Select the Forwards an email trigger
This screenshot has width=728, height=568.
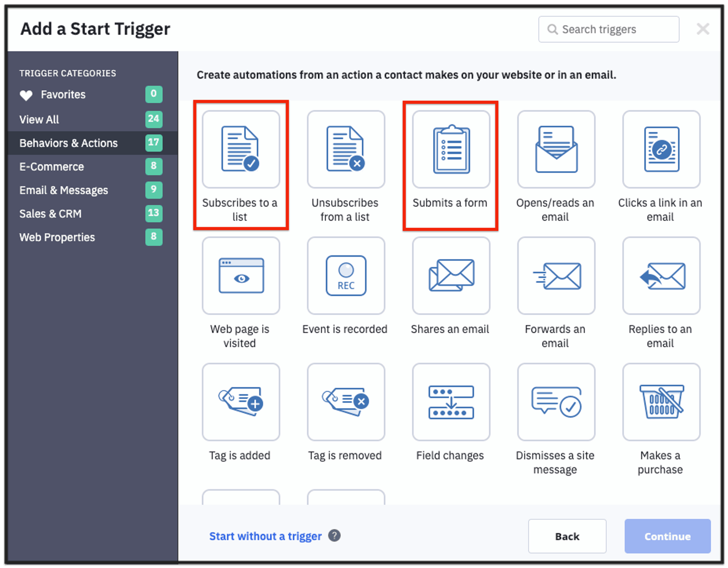pos(556,275)
